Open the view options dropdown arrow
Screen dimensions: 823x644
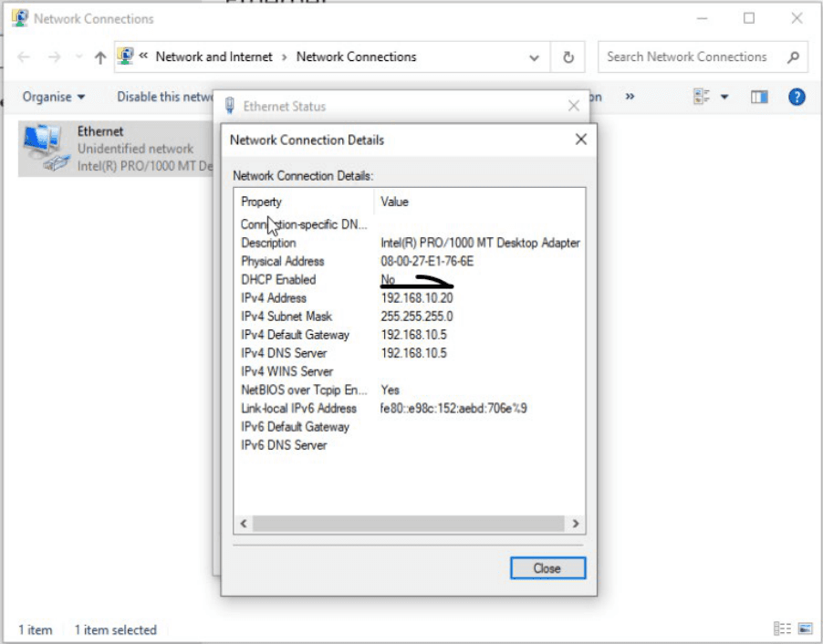coord(724,97)
